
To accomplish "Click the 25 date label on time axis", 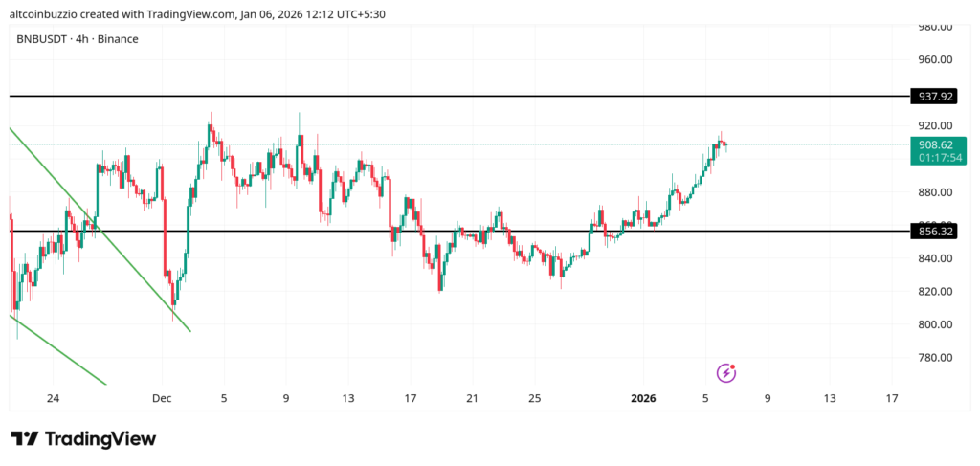I will [535, 398].
